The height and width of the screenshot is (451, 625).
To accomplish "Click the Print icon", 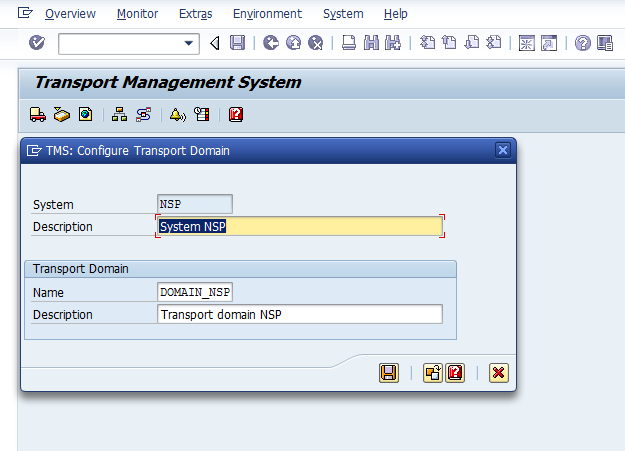I will (x=349, y=43).
